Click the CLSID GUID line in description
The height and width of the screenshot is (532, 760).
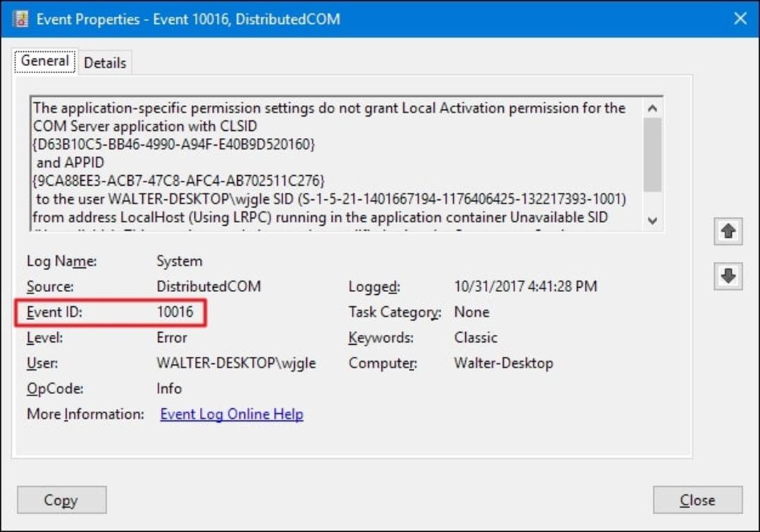[174, 144]
